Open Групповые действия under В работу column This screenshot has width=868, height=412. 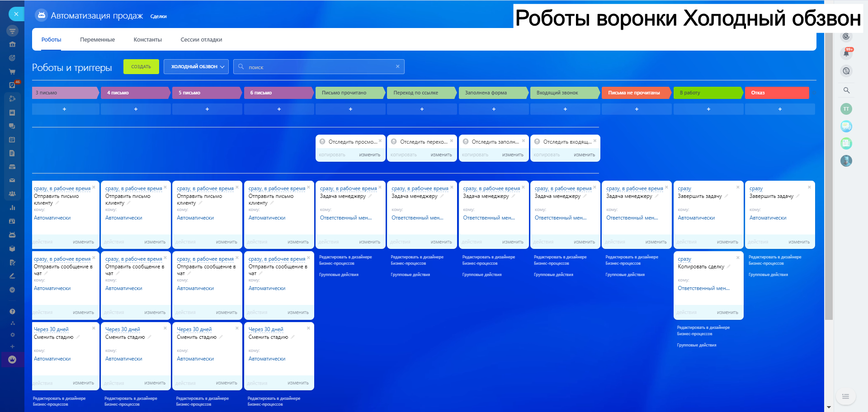point(697,345)
